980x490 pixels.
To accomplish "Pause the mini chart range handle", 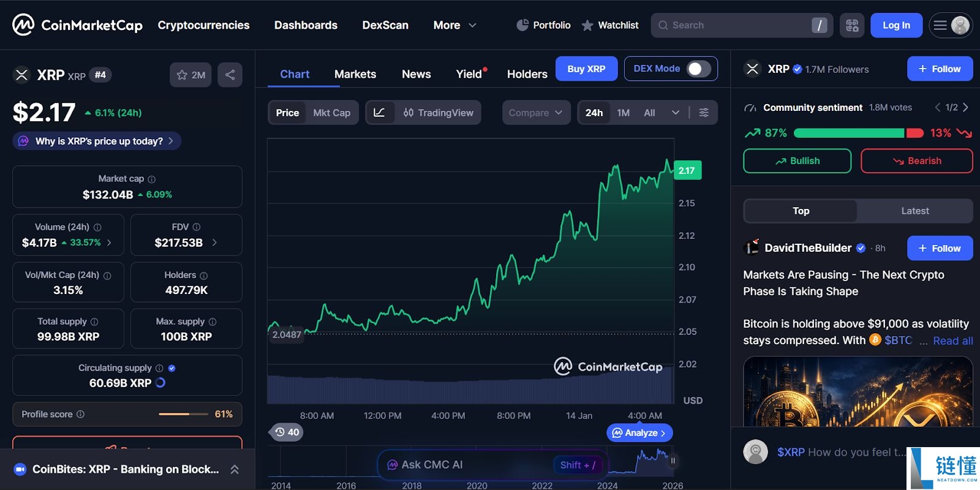I will pos(673,461).
